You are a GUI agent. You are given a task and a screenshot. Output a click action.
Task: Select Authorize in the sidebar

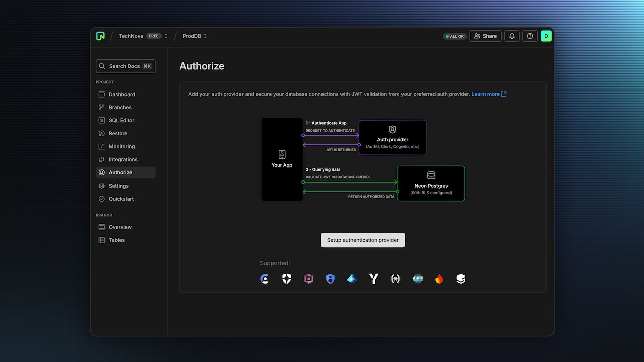pos(126,172)
